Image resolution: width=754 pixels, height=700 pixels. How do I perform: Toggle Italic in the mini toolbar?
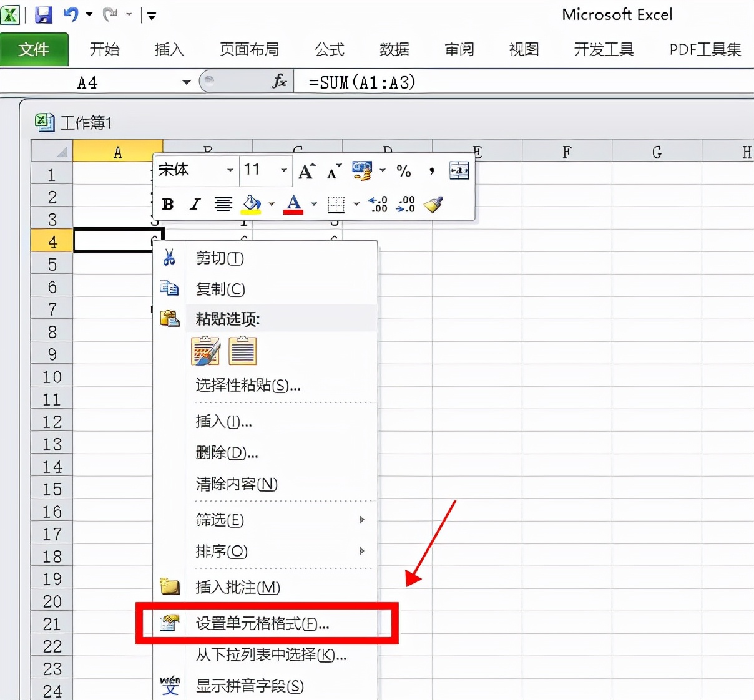(x=195, y=204)
